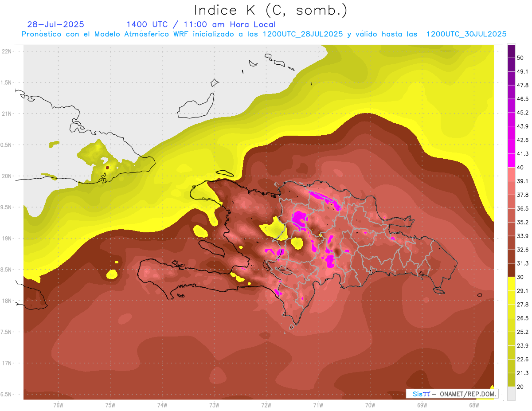Click the '25.2' color bar label

[523, 332]
